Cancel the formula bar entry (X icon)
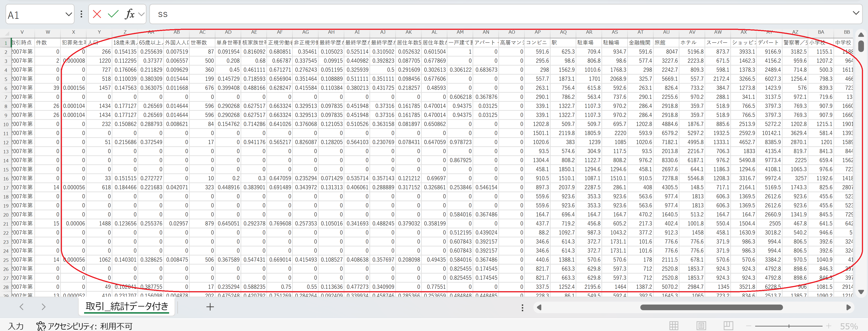The image size is (868, 331). [x=97, y=14]
